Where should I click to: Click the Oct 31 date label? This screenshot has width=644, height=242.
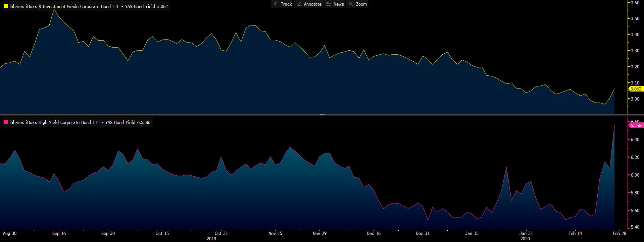coord(221,233)
